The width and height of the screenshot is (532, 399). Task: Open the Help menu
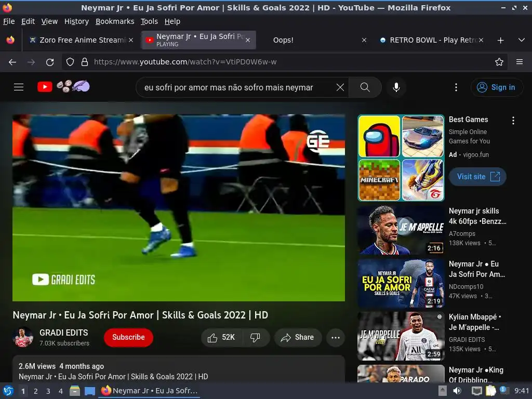pyautogui.click(x=172, y=21)
